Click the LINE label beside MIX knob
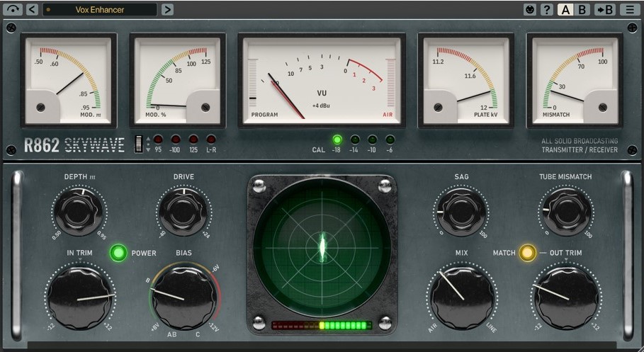 pyautogui.click(x=491, y=327)
